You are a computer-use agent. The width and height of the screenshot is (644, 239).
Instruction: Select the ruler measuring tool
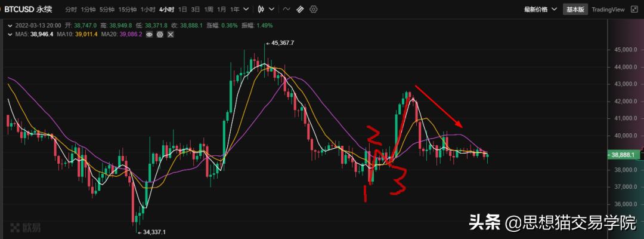click(x=300, y=9)
